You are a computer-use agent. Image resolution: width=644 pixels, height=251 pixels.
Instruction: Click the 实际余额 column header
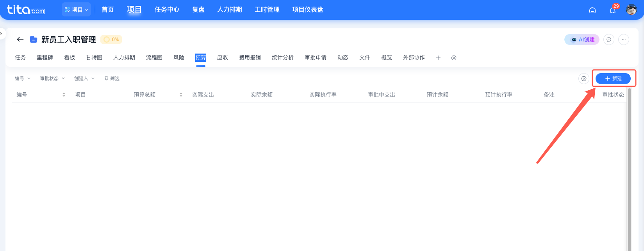[x=262, y=95]
